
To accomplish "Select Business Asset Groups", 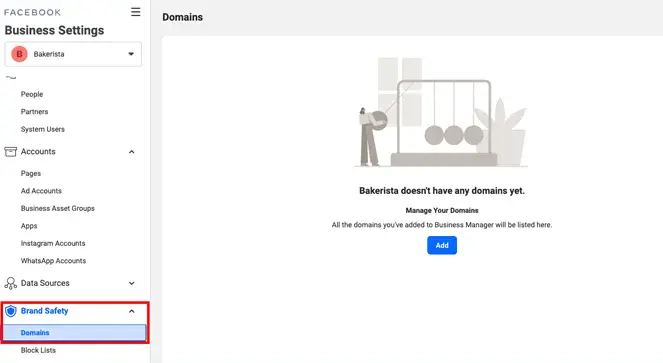I will click(58, 208).
